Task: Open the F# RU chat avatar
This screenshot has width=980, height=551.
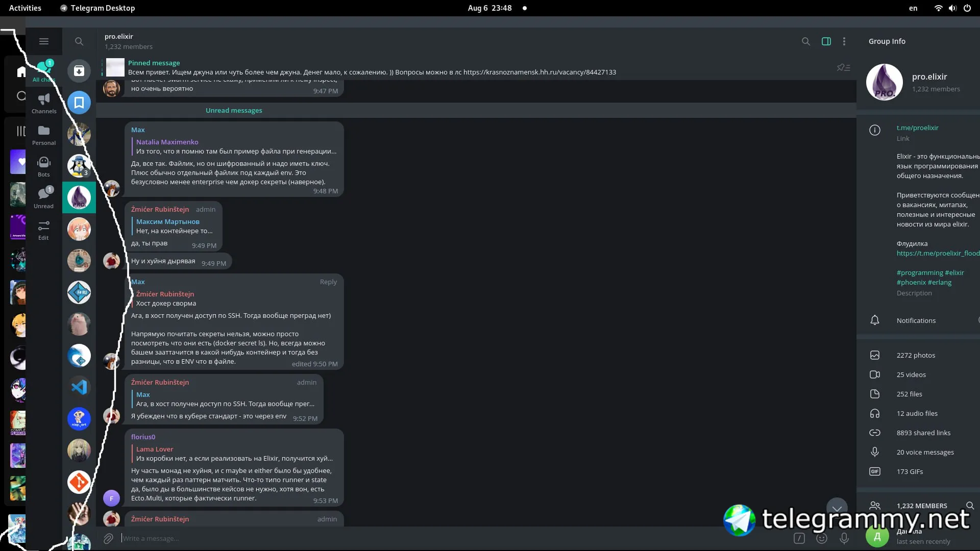Action: [x=79, y=292]
